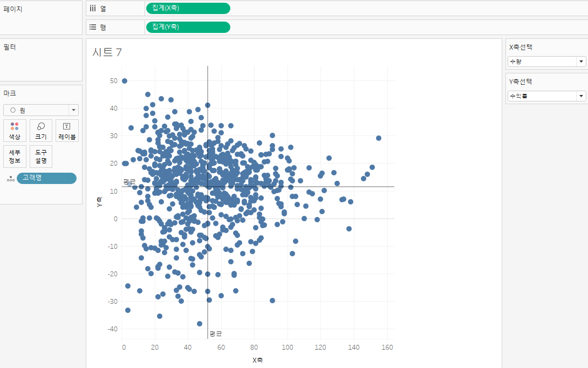The width and height of the screenshot is (588, 368).
Task: Click the dropdown arrow of mark type selector
Action: coord(73,110)
